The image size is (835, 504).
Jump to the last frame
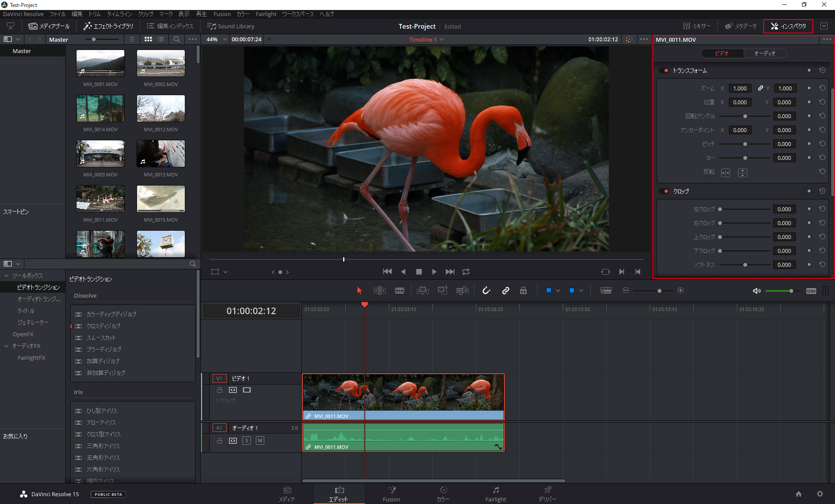450,272
